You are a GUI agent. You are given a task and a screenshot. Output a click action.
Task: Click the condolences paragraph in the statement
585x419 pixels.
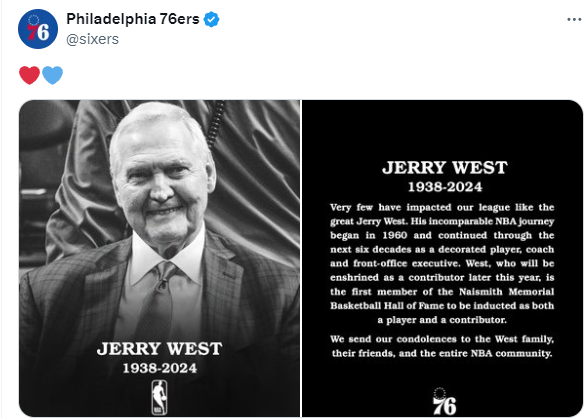tap(442, 346)
